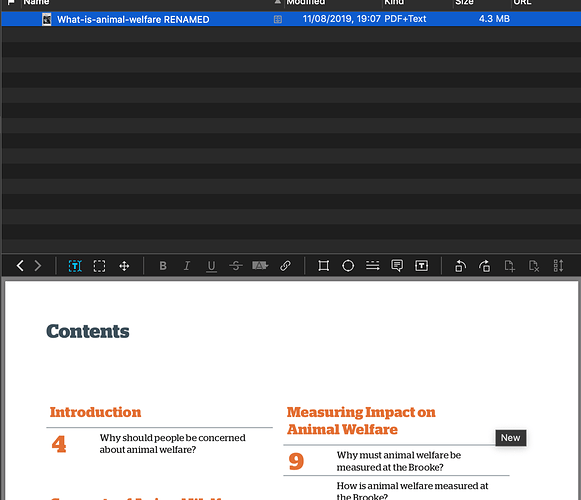Select the text selection tool

point(75,266)
